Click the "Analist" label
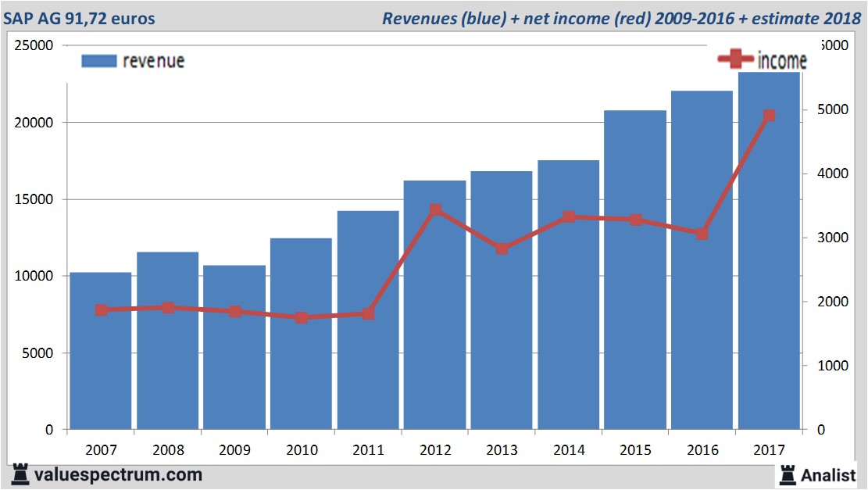868x490 pixels. (x=828, y=475)
